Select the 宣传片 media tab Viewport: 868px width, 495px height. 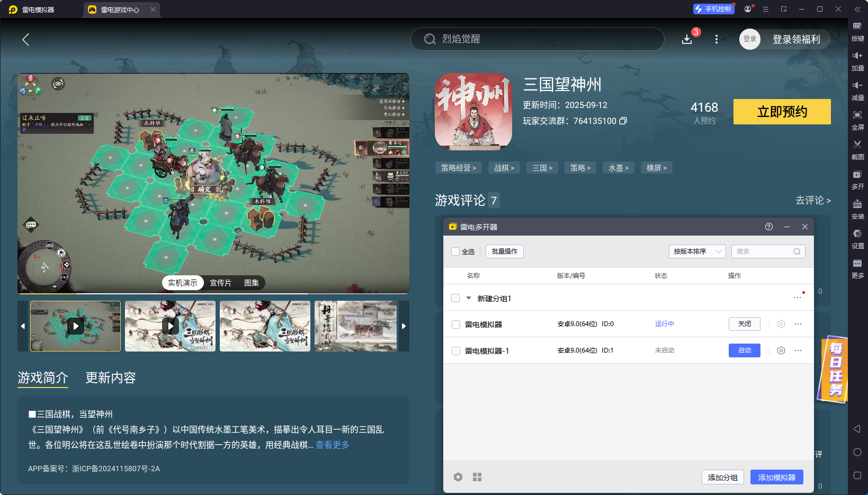point(220,283)
